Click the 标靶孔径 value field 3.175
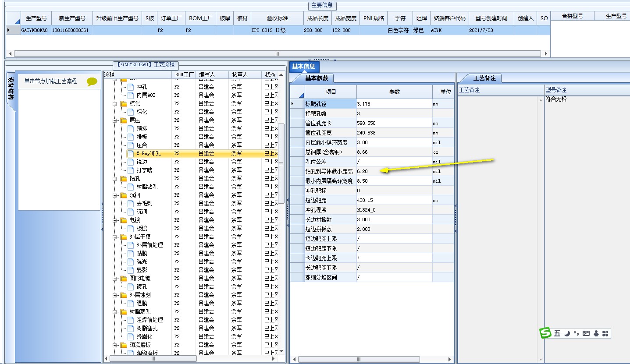Viewport: 630px width, 364px height. click(x=394, y=104)
